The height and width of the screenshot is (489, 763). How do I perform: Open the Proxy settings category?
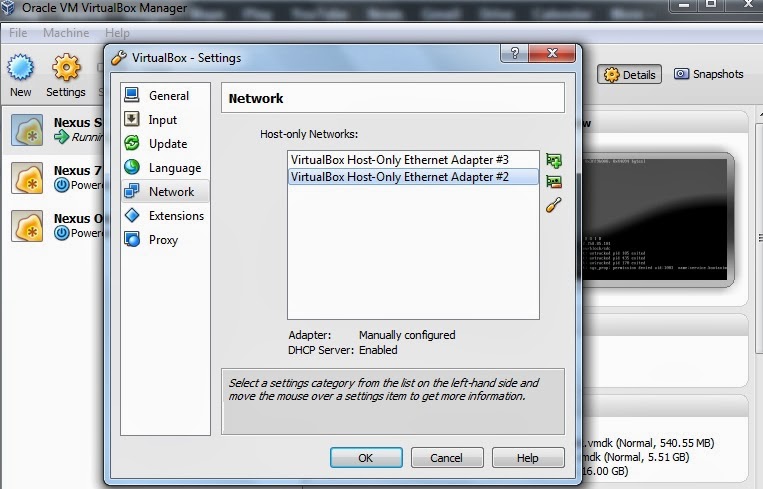click(x=165, y=239)
